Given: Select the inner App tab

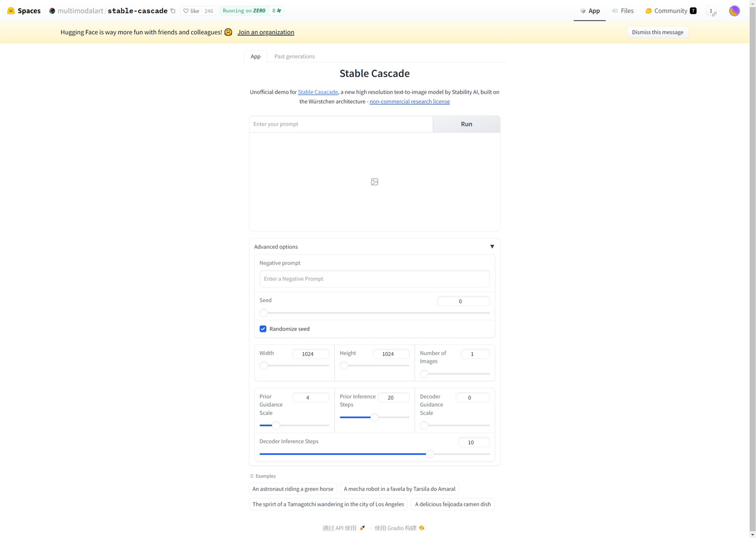Looking at the screenshot, I should (256, 56).
